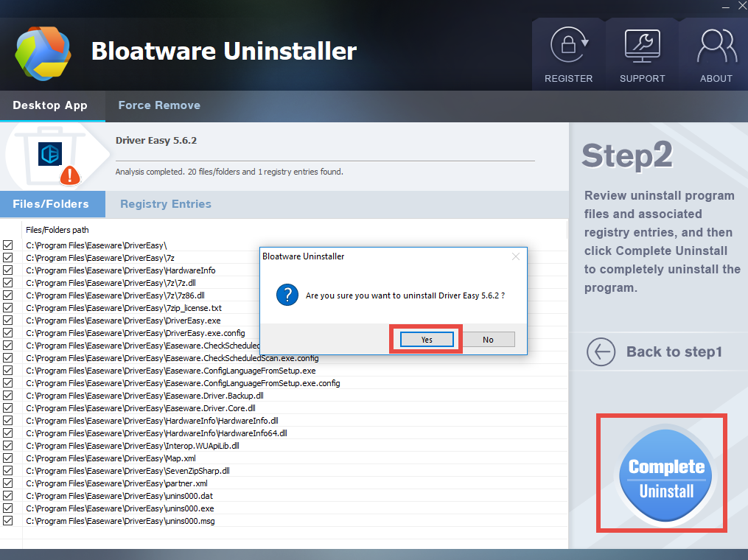Toggle the unins000.msg checkbox
This screenshot has width=748, height=560.
7,521
